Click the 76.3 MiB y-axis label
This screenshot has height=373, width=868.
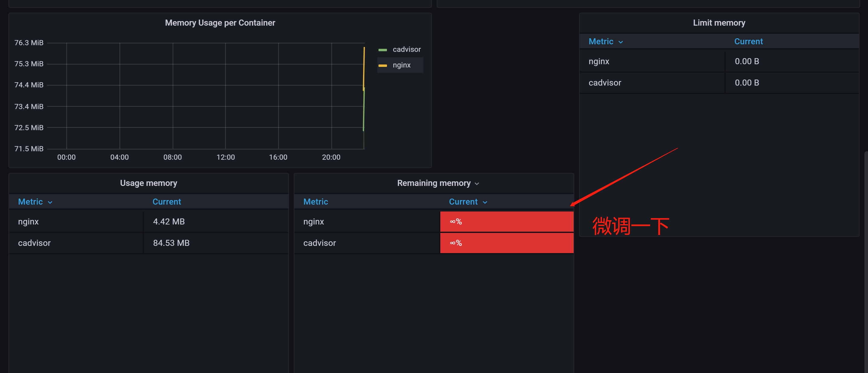point(29,43)
